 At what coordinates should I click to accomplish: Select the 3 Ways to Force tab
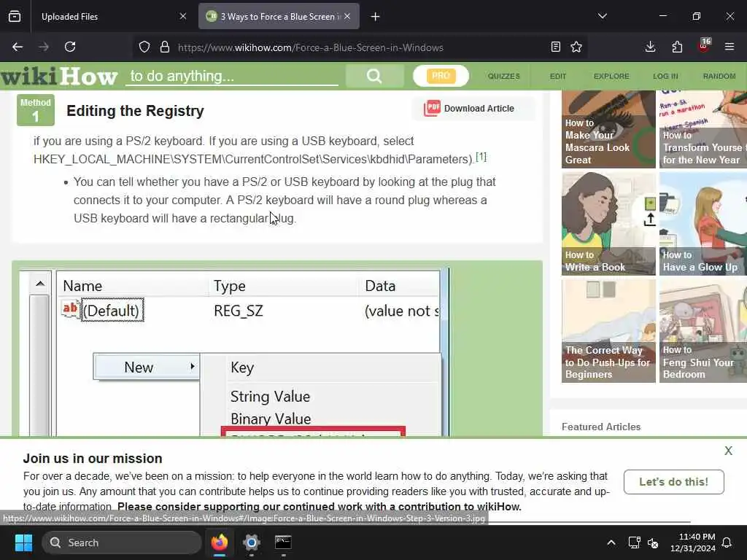(279, 17)
